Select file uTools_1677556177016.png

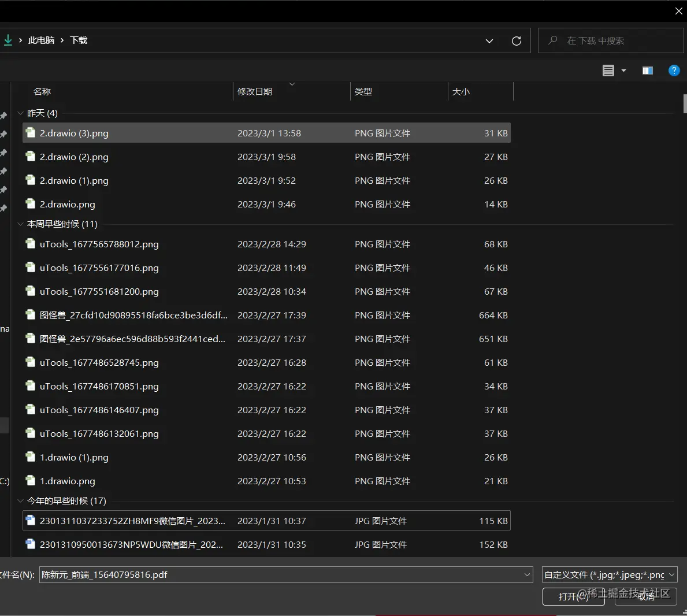point(266,268)
